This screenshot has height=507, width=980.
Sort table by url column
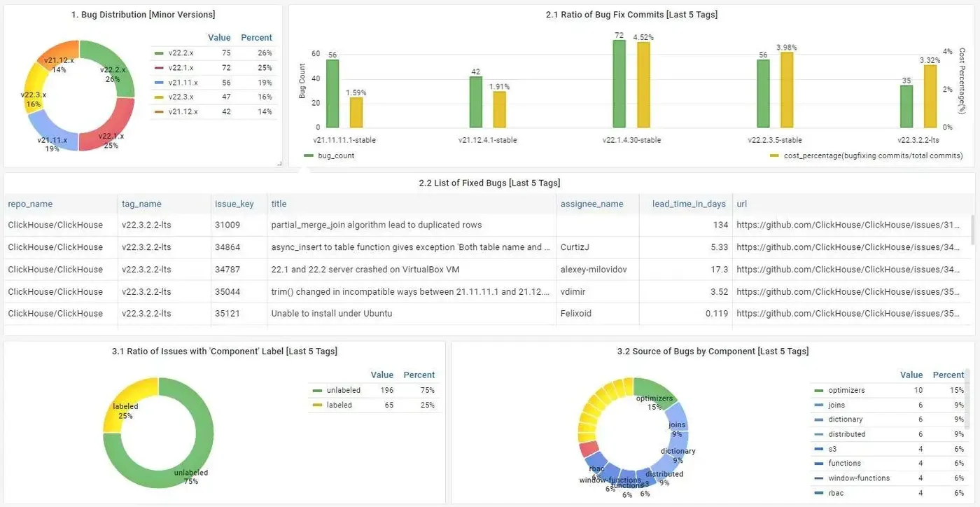pos(741,204)
